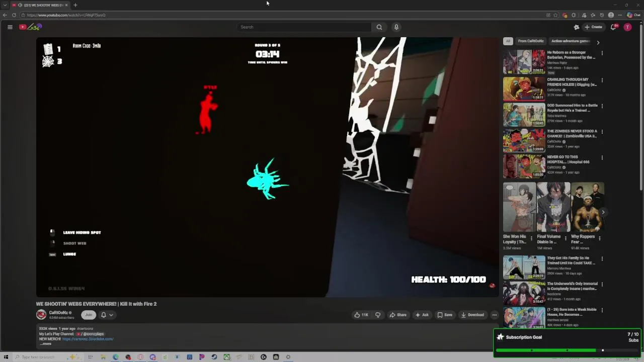Open the Windows Start menu

click(6, 357)
